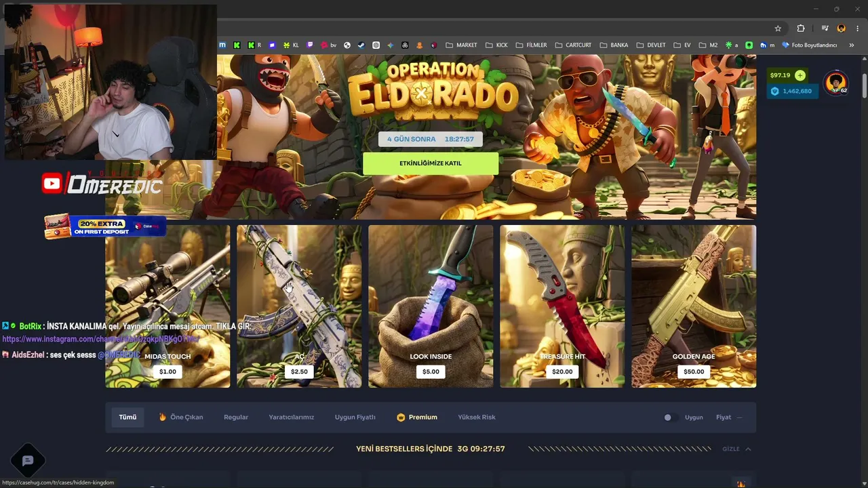Open the Instagram channel link in chat
Image resolution: width=868 pixels, height=488 pixels.
coord(100,339)
